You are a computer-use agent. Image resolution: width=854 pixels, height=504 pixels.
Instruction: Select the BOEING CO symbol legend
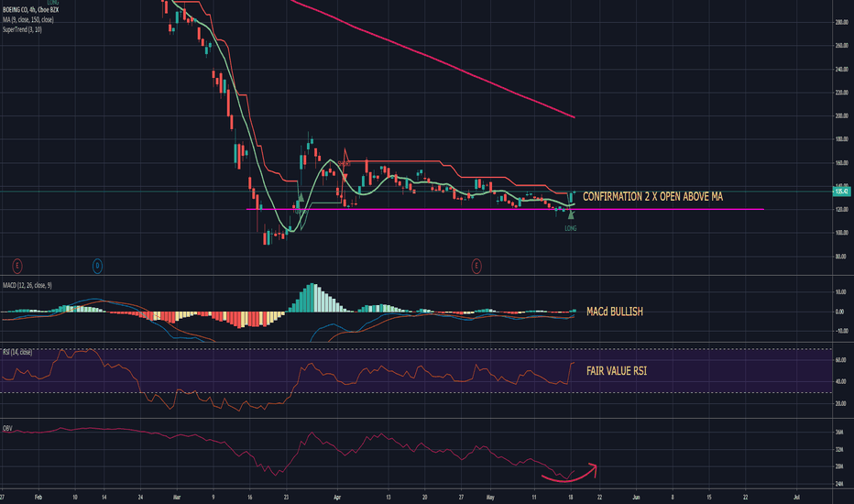tap(30, 10)
